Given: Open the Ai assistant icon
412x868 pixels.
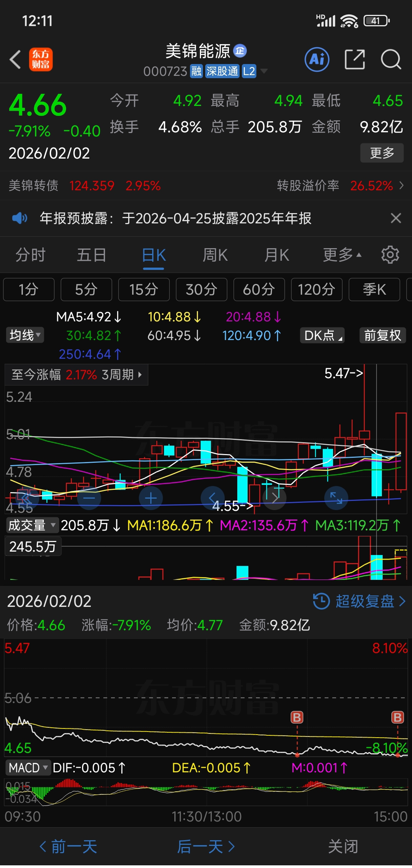Looking at the screenshot, I should [x=317, y=59].
